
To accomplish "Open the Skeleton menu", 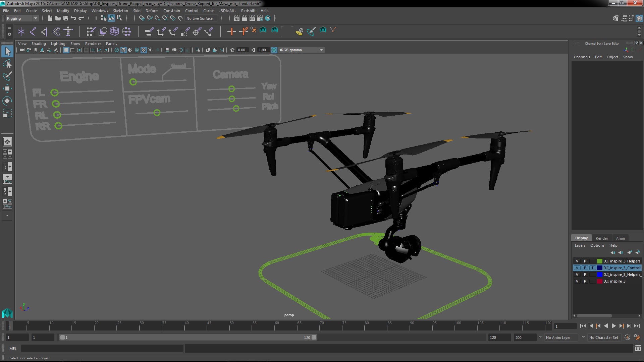I will 120,11.
